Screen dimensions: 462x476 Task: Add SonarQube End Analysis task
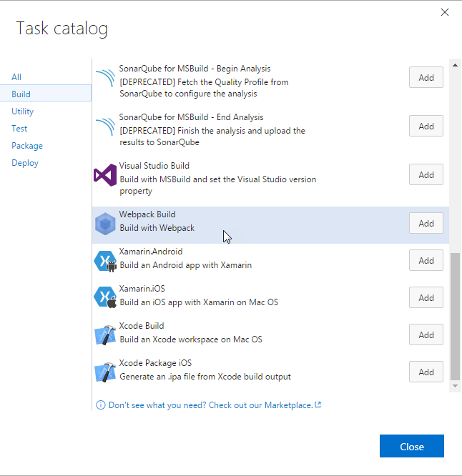(x=426, y=126)
